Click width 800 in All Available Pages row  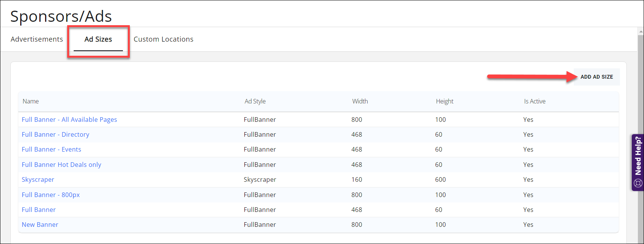tap(357, 120)
